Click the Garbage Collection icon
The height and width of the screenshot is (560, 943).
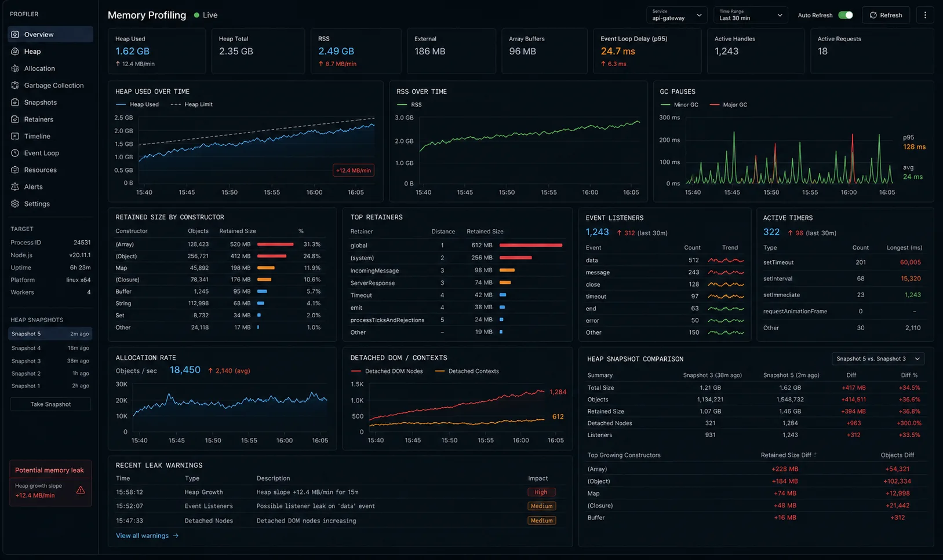coord(15,85)
